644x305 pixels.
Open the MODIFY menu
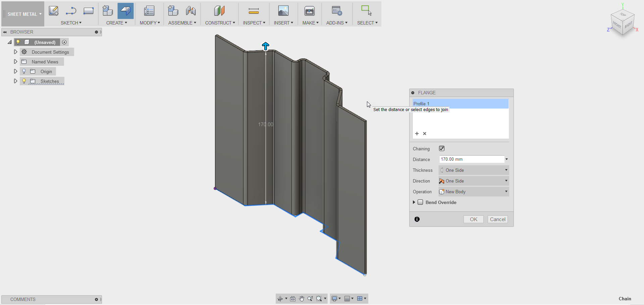tap(150, 23)
